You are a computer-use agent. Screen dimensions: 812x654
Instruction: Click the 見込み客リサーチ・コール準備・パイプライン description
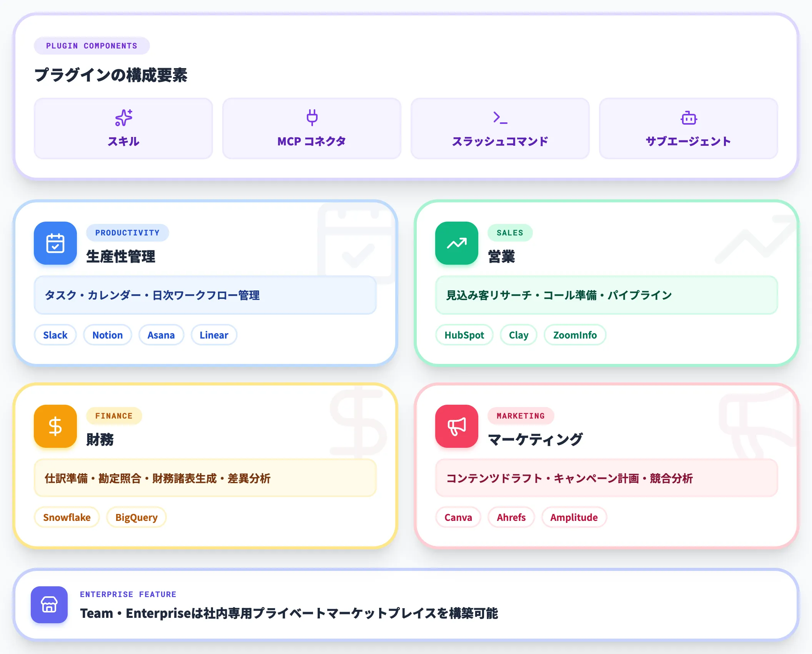pyautogui.click(x=607, y=295)
